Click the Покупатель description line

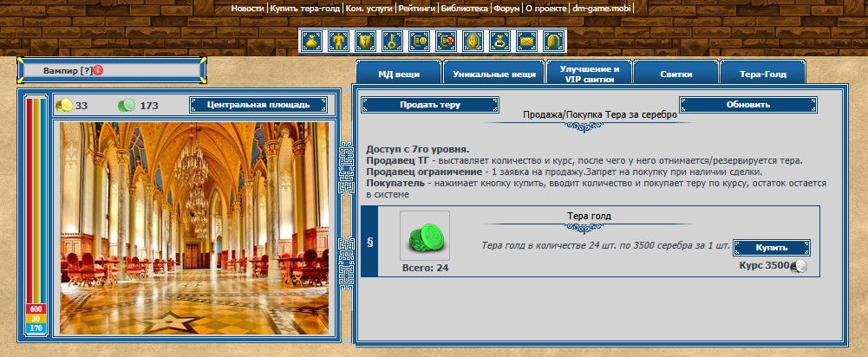coord(597,189)
